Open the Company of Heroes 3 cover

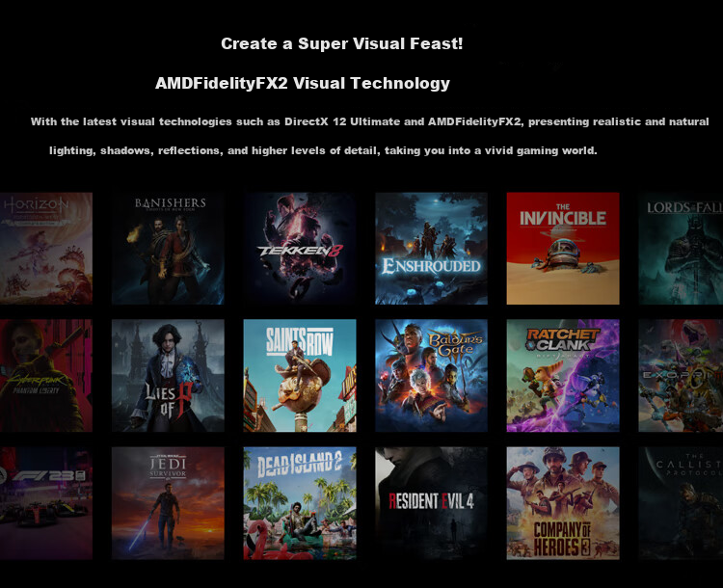coord(563,503)
